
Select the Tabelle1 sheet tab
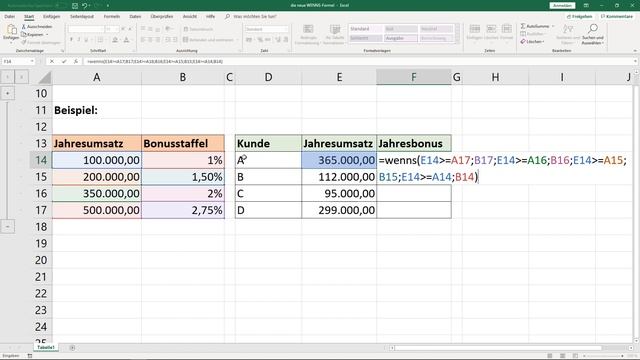(x=46, y=347)
